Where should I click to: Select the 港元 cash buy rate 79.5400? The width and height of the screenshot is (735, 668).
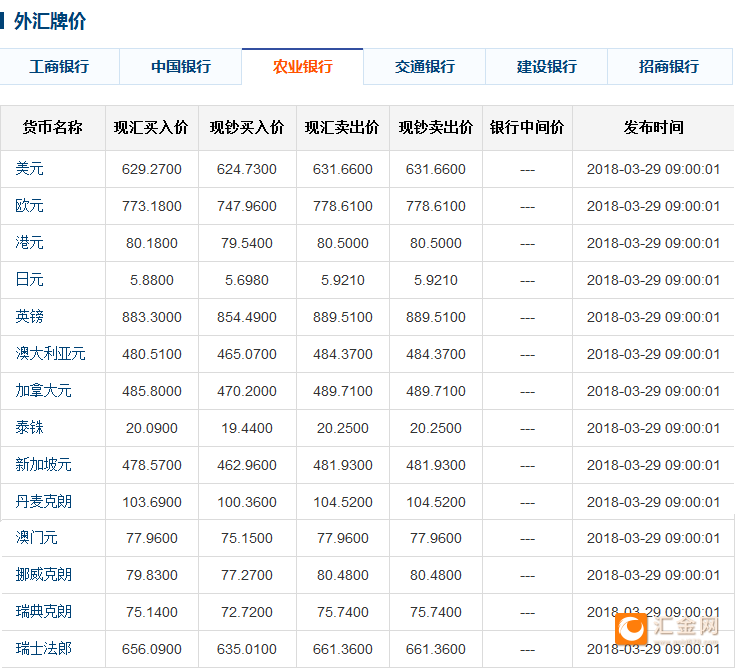[x=247, y=243]
